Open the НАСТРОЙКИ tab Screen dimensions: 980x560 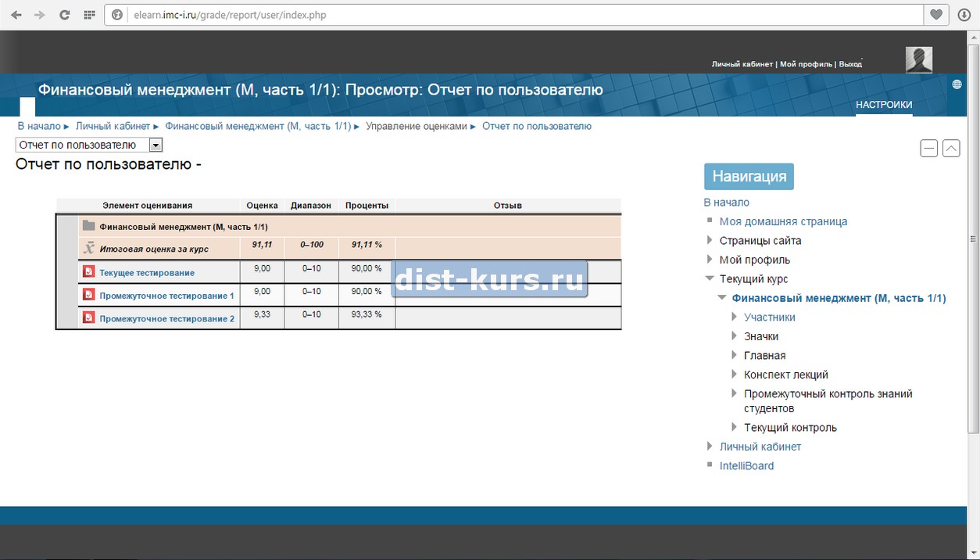(x=884, y=105)
